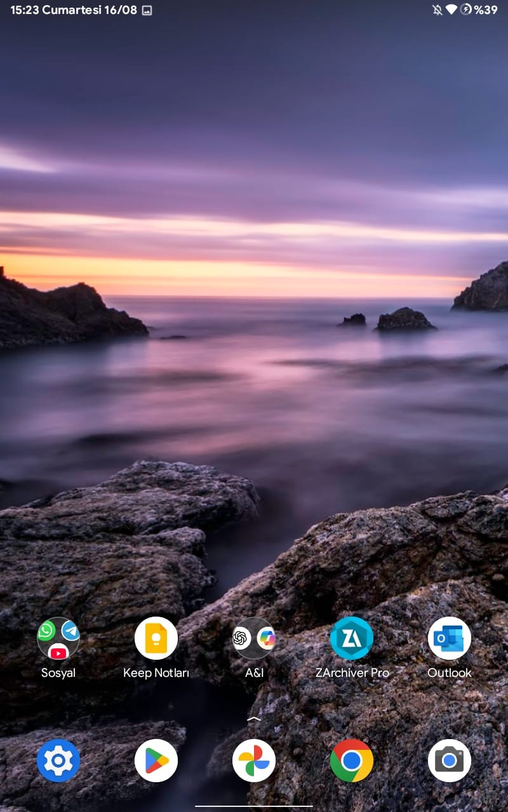Launch Google Play Store

tap(156, 760)
